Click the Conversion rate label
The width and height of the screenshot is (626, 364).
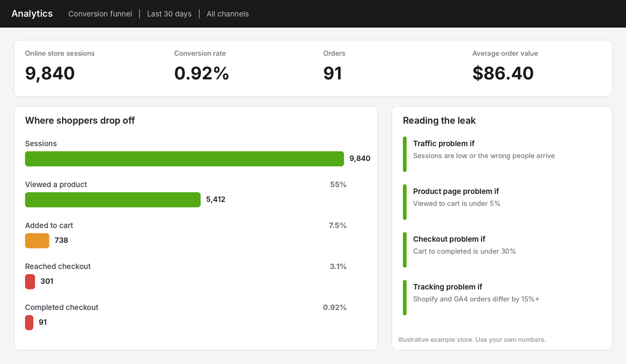200,53
